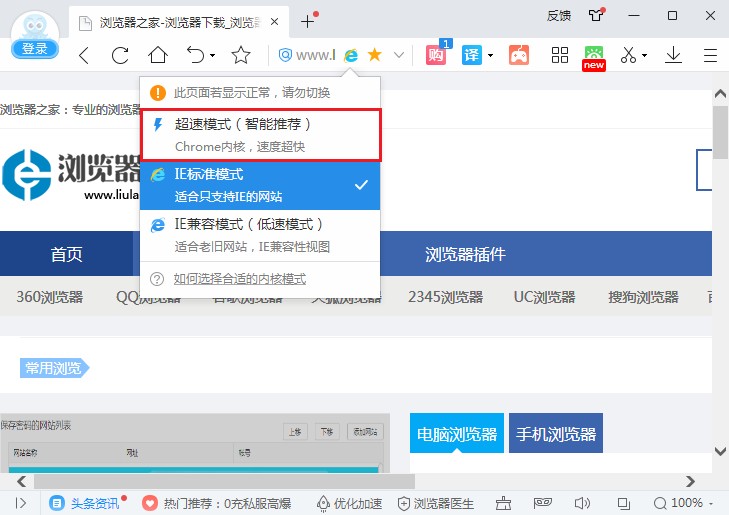This screenshot has height=515, width=729.
Task: Click the orange bookmark star in address bar
Action: coord(374,55)
